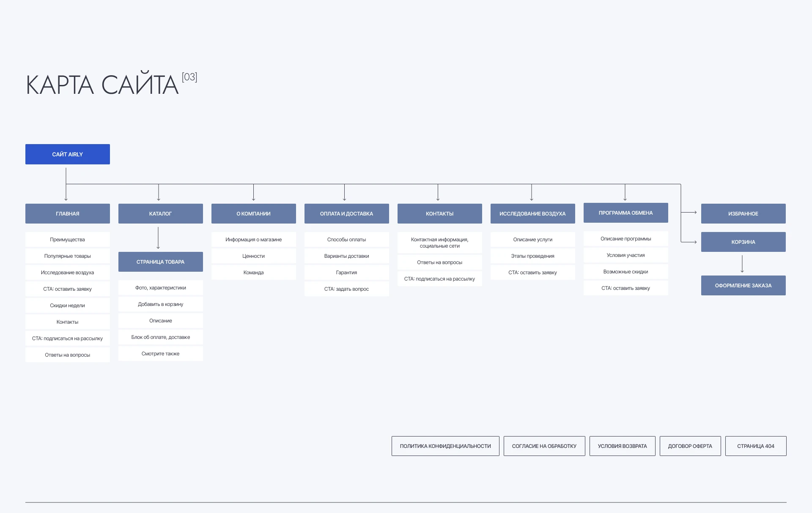812x513 pixels.
Task: Select Информация о магазине item
Action: pyautogui.click(x=254, y=239)
